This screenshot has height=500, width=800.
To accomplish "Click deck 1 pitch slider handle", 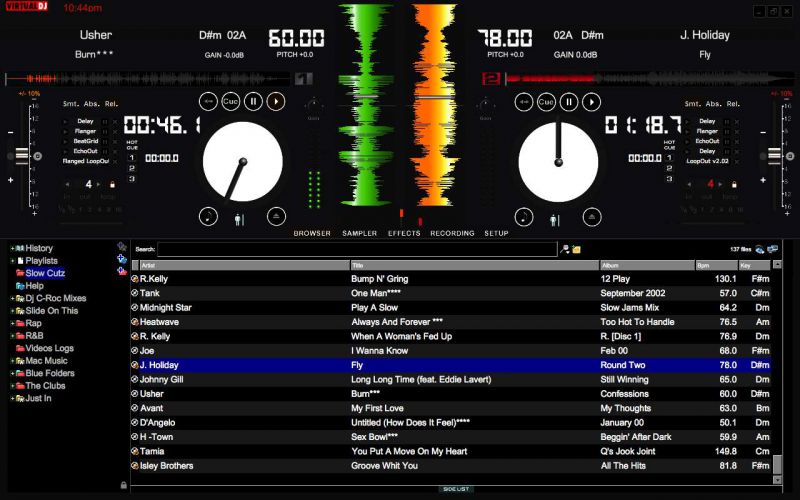I will coord(21,156).
